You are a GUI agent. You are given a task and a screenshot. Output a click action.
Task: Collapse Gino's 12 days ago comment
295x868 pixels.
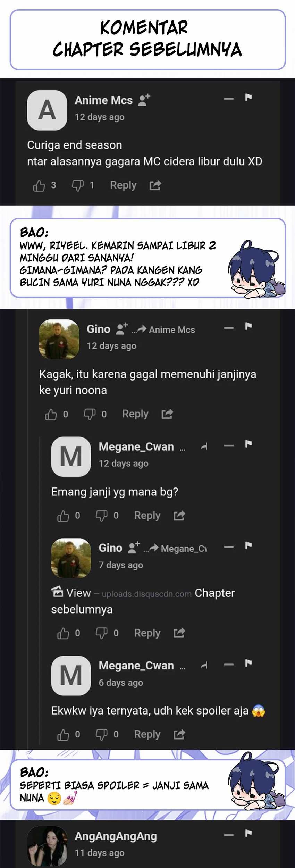point(229,328)
